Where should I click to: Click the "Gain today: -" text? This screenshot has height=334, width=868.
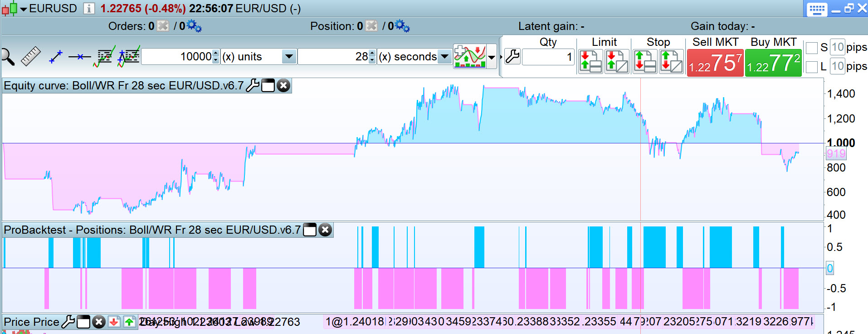click(722, 26)
